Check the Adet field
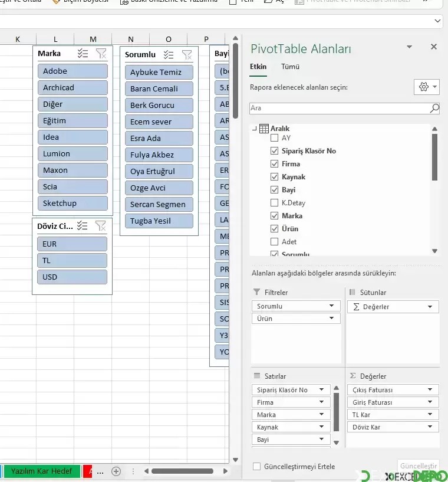This screenshot has width=448, height=482. pyautogui.click(x=275, y=242)
